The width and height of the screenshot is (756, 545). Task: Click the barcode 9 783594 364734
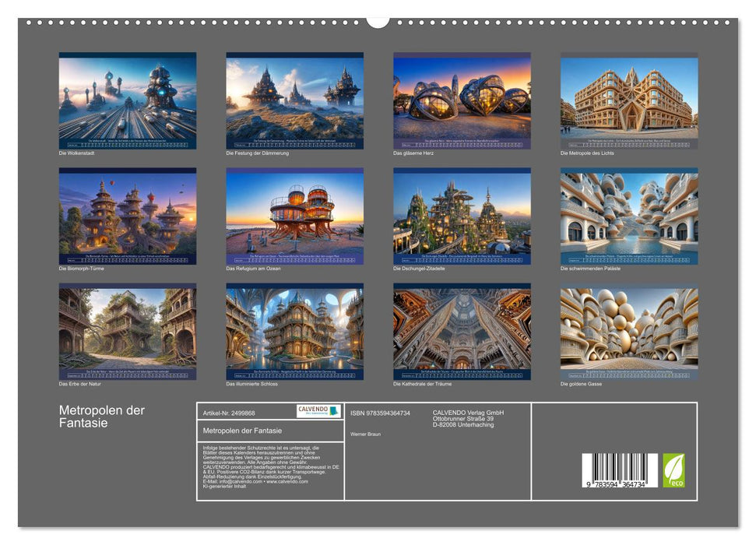620,470
